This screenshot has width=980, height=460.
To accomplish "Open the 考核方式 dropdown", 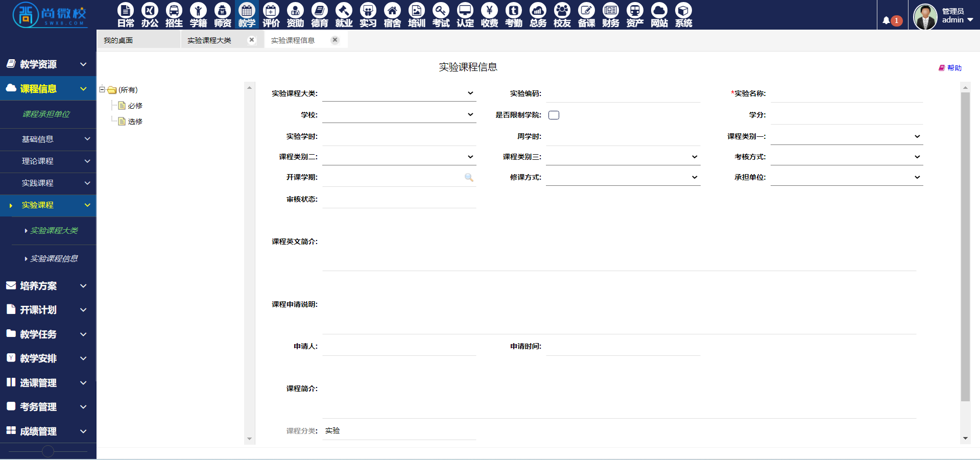I will coord(847,157).
